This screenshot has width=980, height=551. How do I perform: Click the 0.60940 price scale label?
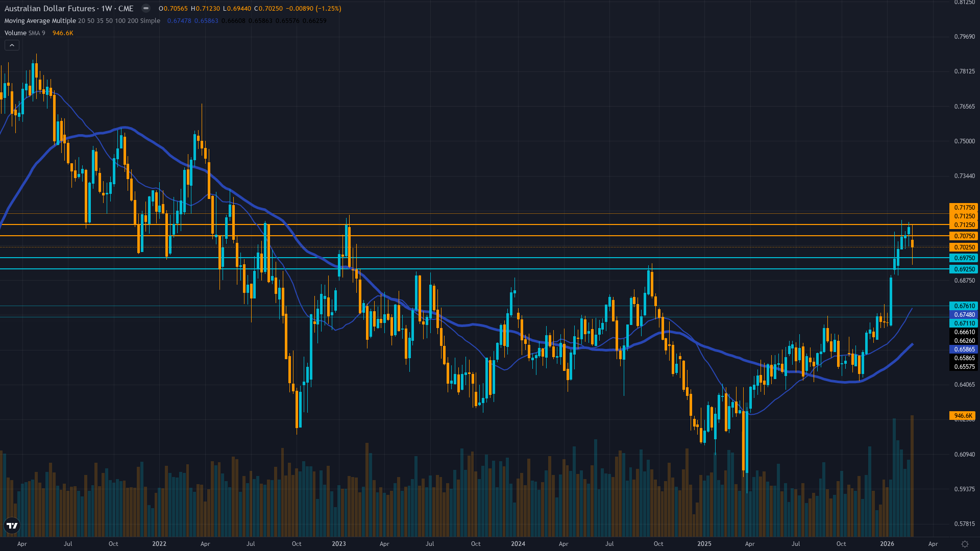[964, 455]
